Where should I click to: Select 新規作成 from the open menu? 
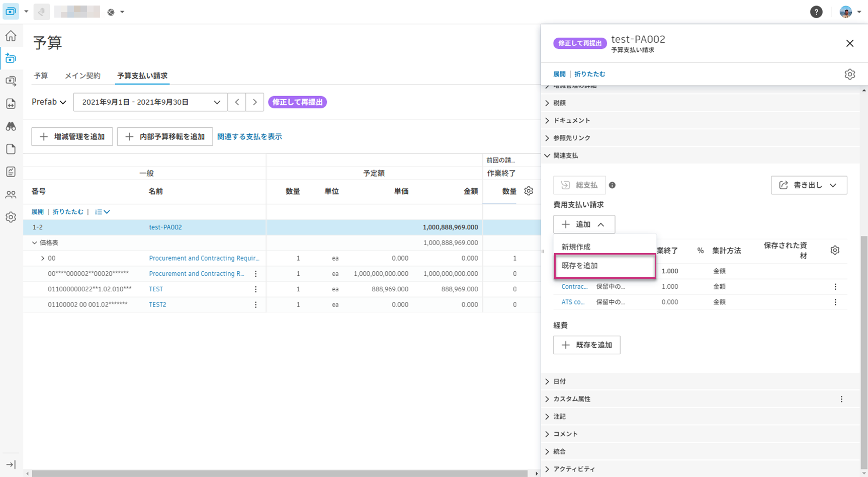(x=575, y=246)
